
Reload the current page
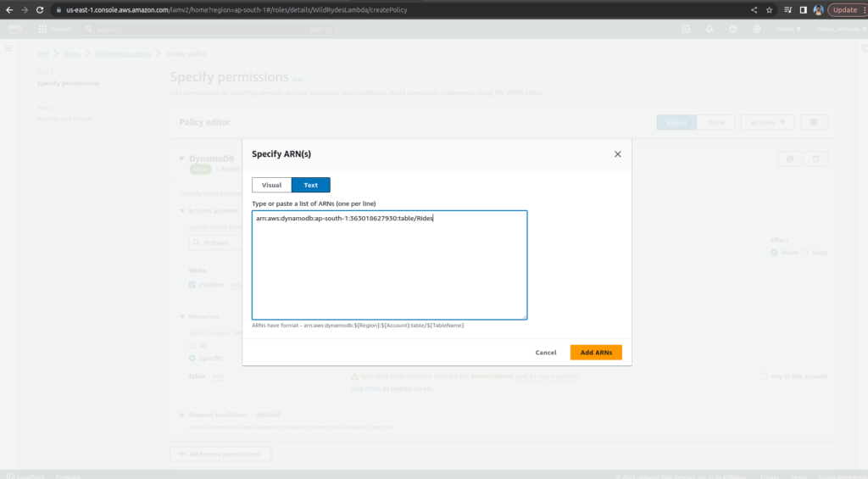40,10
